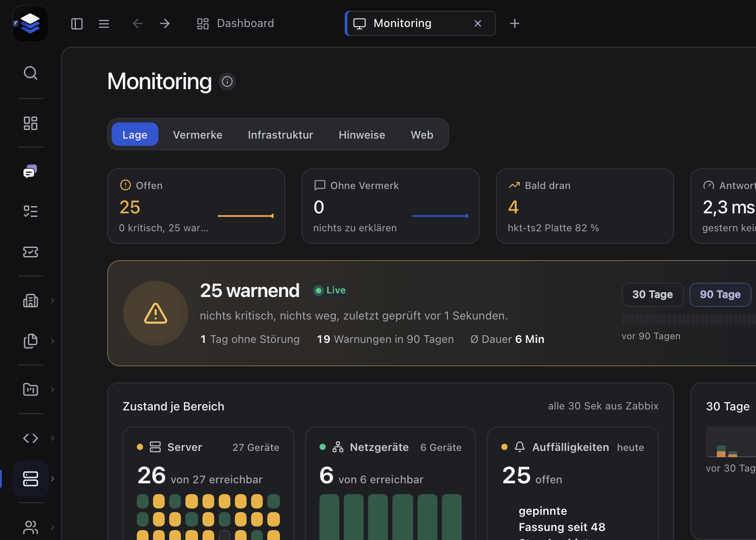
Task: Click the info icon beside Monitoring title
Action: point(227,81)
